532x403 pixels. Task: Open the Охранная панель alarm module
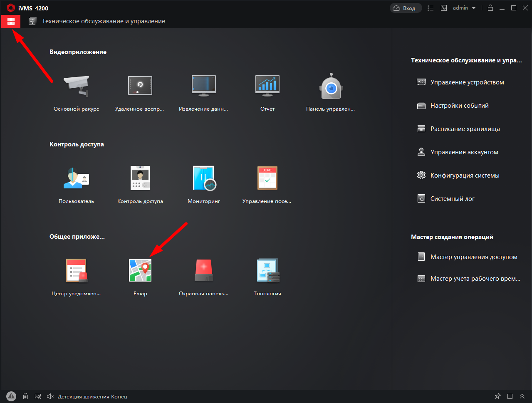coord(204,270)
